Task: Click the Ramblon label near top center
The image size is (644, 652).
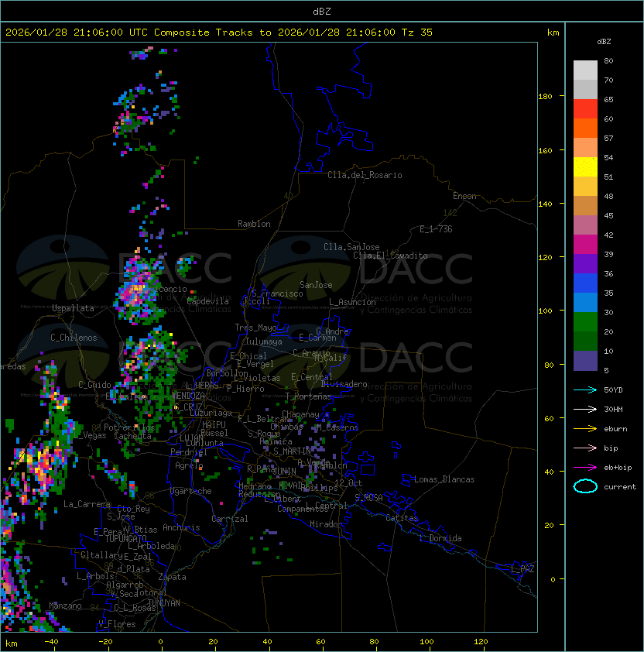Action: [254, 224]
